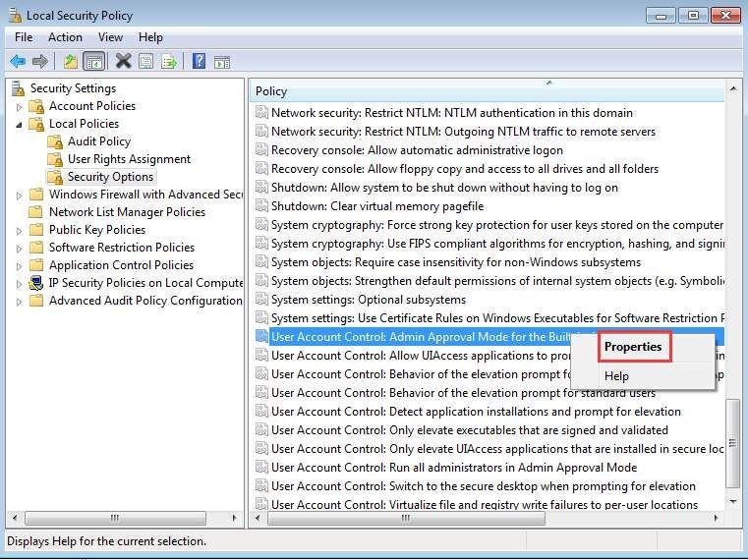Choose Properties in the context menu

click(633, 347)
